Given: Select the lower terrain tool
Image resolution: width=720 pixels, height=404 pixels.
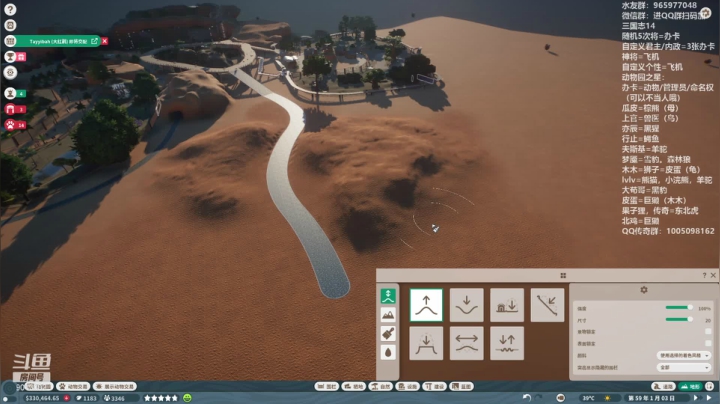Looking at the screenshot, I should (x=467, y=305).
